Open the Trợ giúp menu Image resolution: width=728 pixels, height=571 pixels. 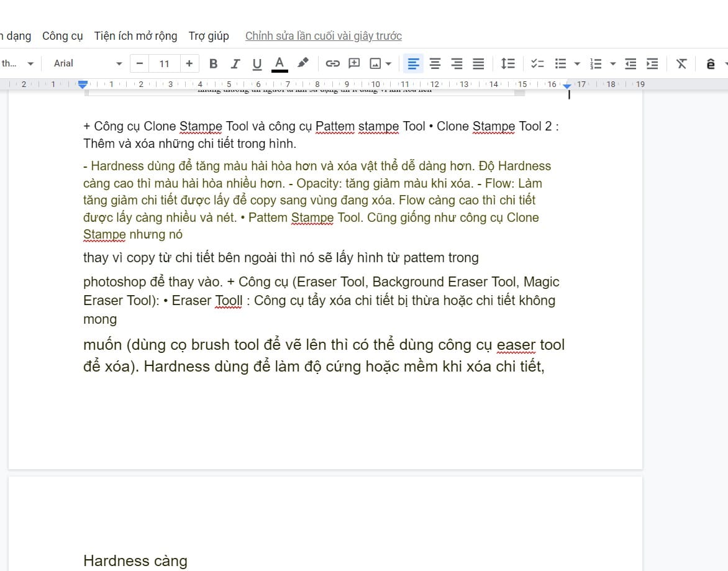pos(209,36)
